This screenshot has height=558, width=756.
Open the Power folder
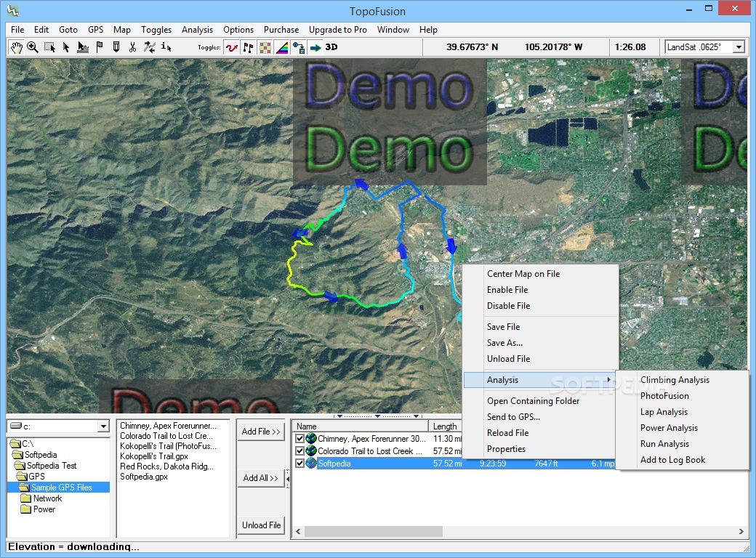point(38,509)
